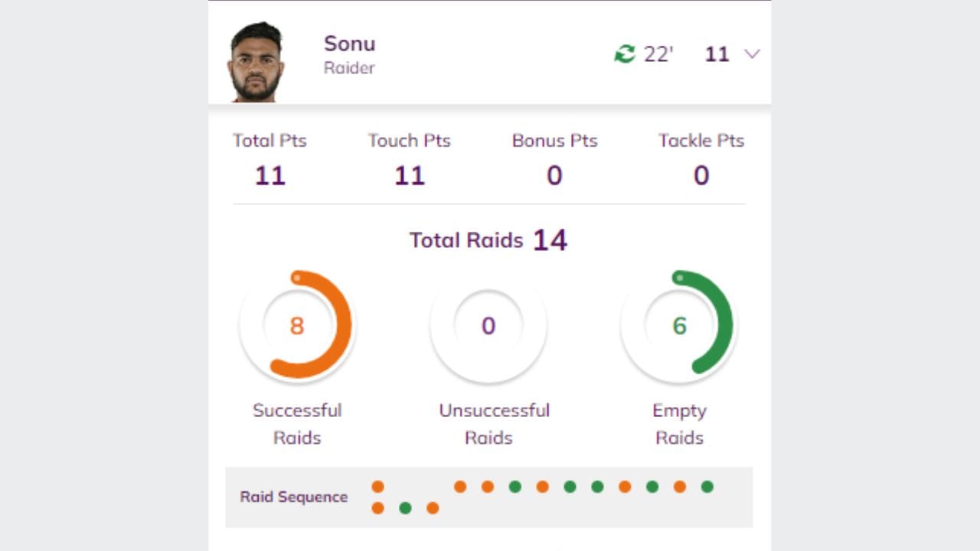Image resolution: width=980 pixels, height=551 pixels.
Task: Click the Unsuccessful Raids circle showing 0
Action: click(488, 325)
